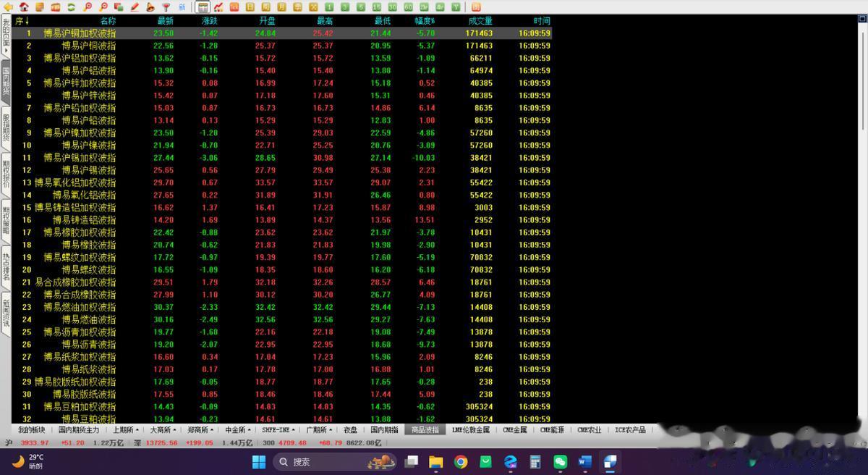The height and width of the screenshot is (475, 868).
Task: Select the 60-minute period icon
Action: click(x=408, y=7)
